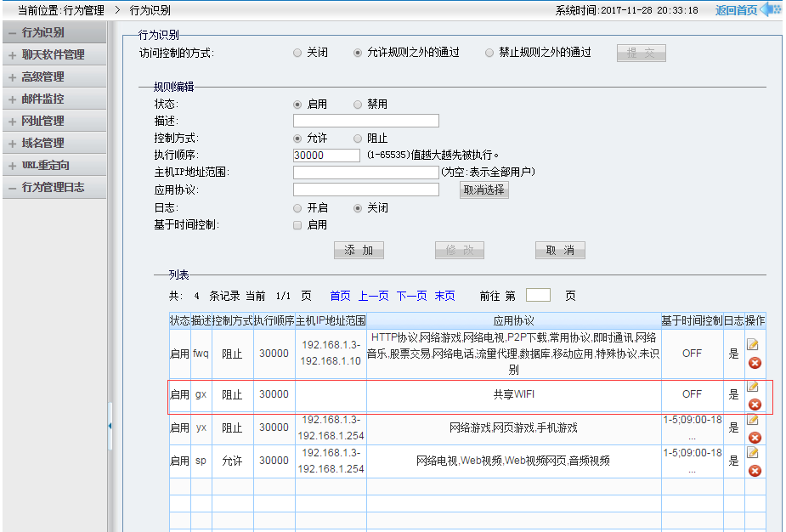Click the fwq description cell
Viewport: 786px width, 532px height.
pos(201,354)
